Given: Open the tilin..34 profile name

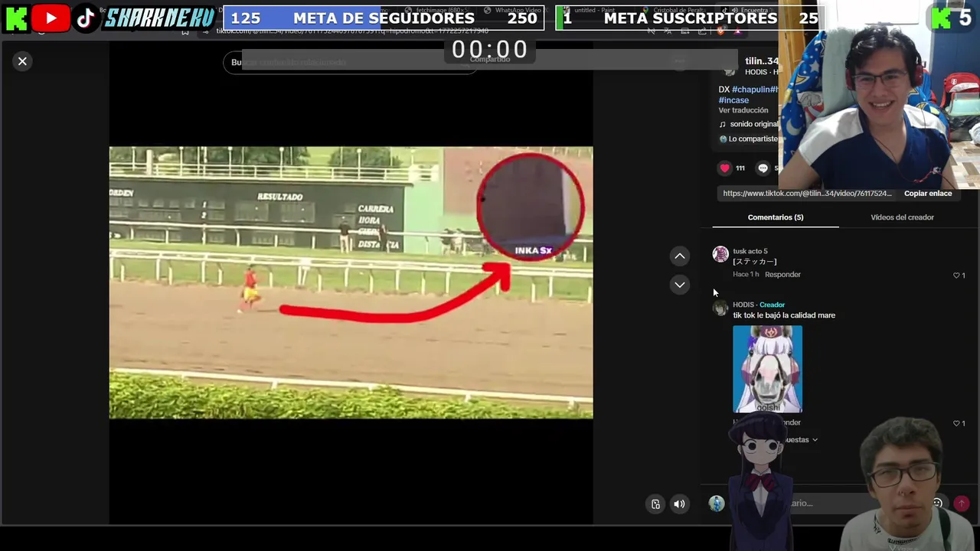Looking at the screenshot, I should (761, 61).
